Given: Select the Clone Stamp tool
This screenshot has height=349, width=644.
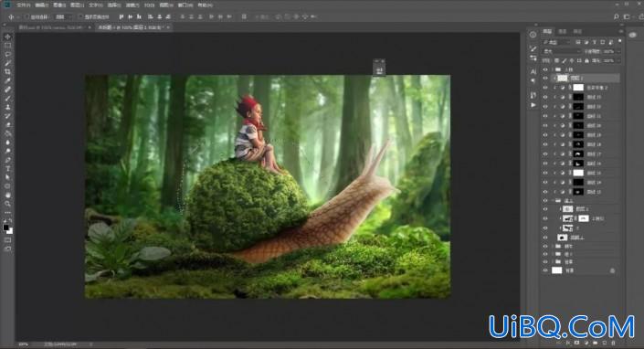Looking at the screenshot, I should tap(8, 107).
